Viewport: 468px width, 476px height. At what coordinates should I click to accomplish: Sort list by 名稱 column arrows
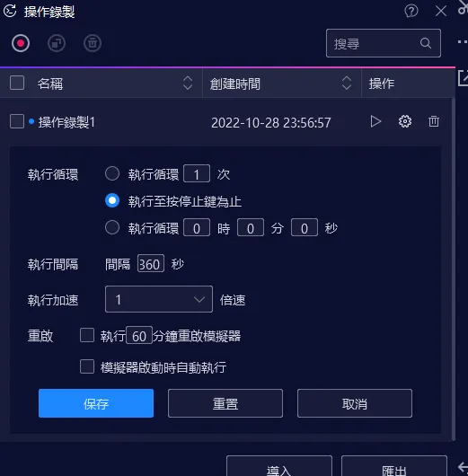188,83
